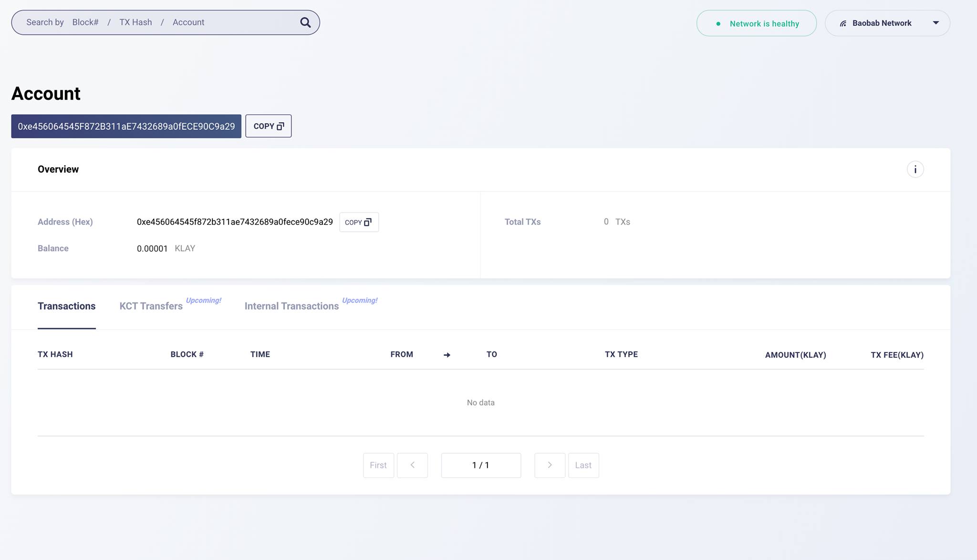The width and height of the screenshot is (977, 560).
Task: Open the Baobab Network dropdown arrow
Action: coord(935,23)
